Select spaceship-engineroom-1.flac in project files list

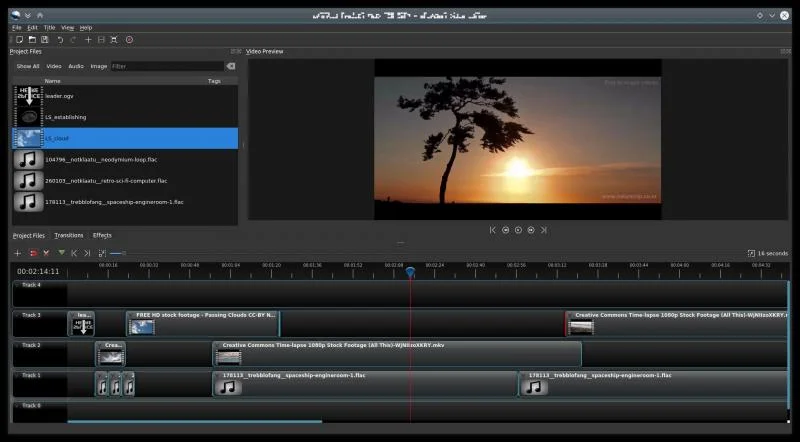point(125,202)
